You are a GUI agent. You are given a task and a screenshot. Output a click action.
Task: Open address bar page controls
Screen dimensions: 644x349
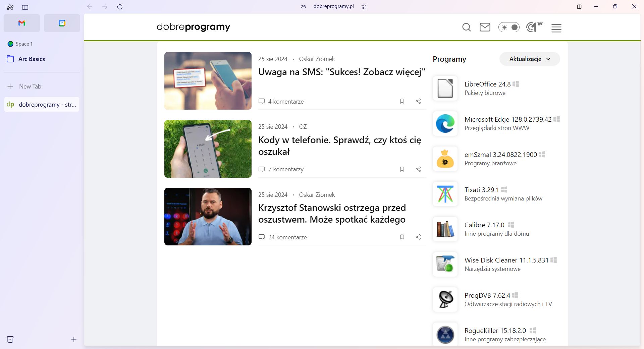364,6
